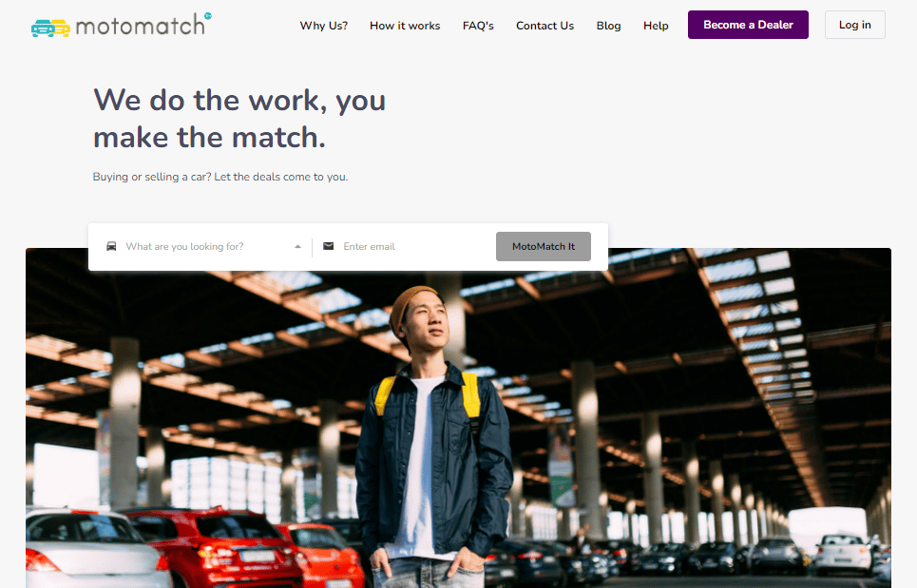The width and height of the screenshot is (917, 588).
Task: Click the car icon in search box
Action: [x=111, y=246]
